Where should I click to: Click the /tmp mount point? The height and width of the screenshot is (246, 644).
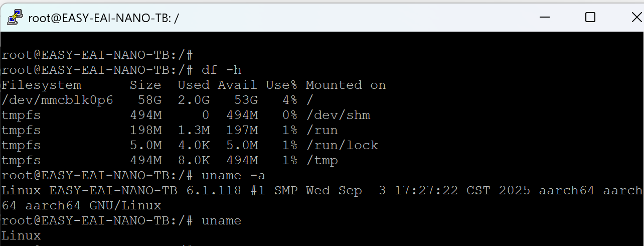[321, 161]
